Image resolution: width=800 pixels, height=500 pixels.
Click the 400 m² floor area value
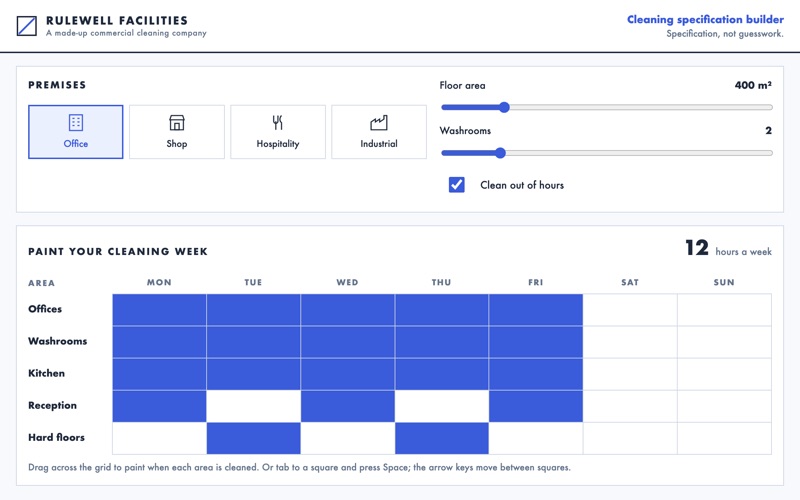coord(753,85)
